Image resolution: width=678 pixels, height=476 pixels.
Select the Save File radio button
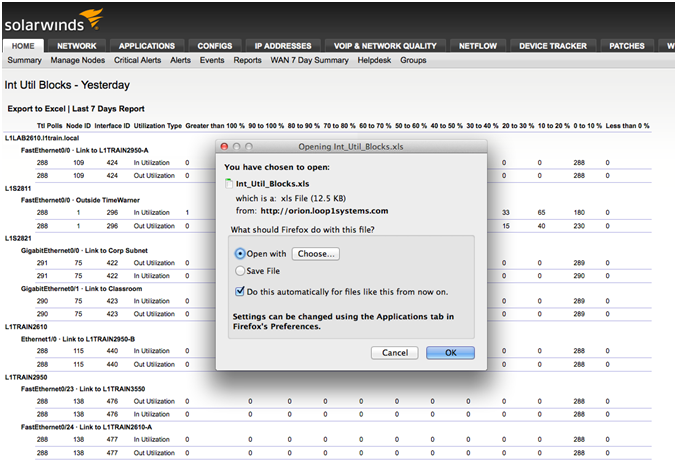pyautogui.click(x=240, y=271)
